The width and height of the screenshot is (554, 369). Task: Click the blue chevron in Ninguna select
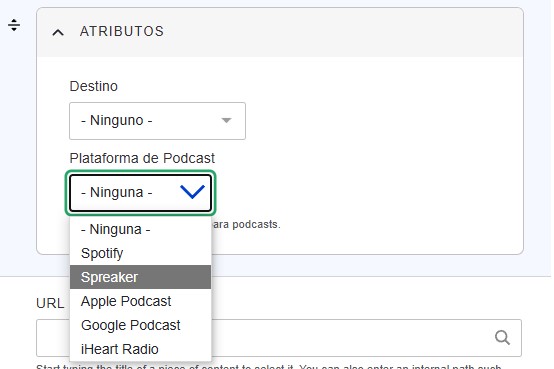click(x=193, y=192)
